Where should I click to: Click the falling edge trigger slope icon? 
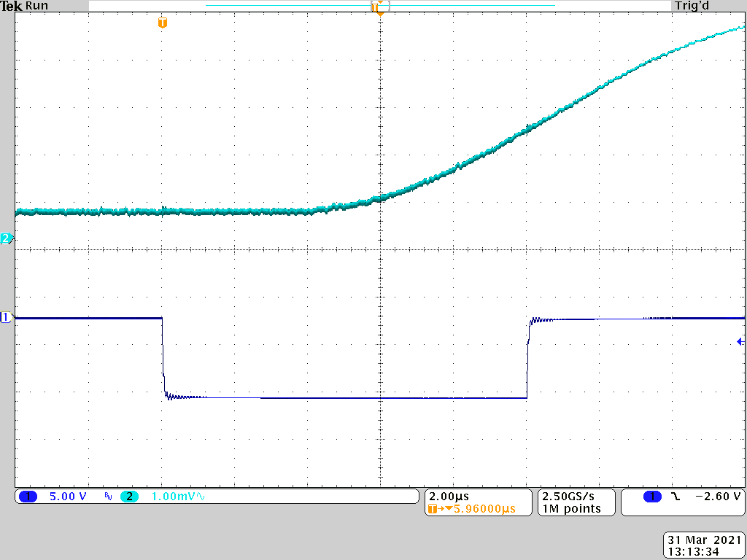click(x=675, y=497)
